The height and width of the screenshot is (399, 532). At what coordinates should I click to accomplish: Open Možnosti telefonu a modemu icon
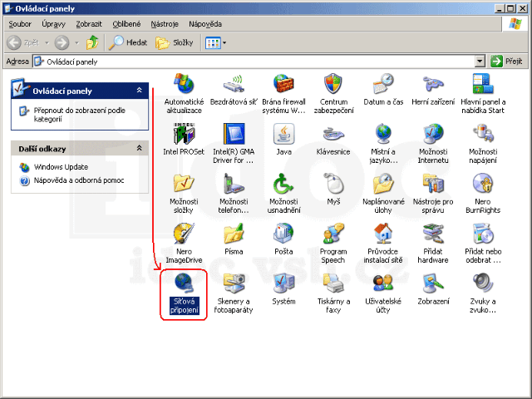(x=234, y=184)
